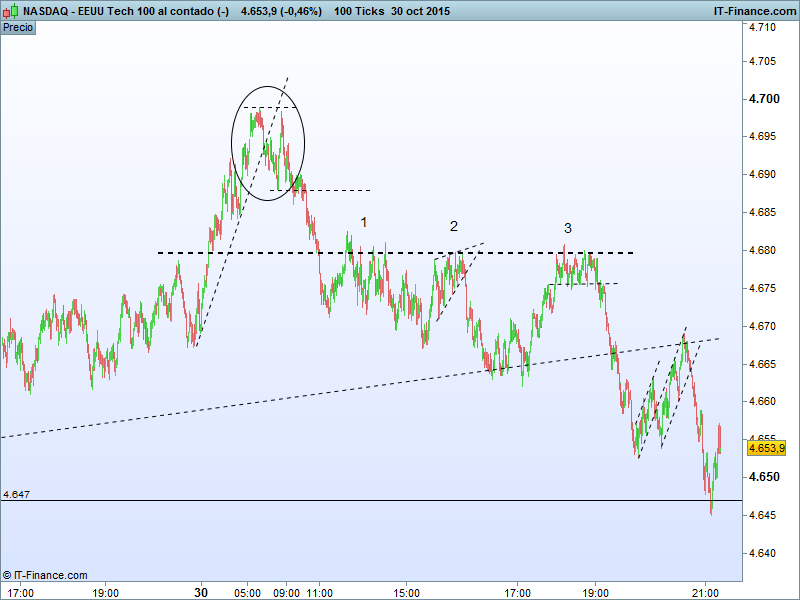Click the © IT-Finance.com copyright text

45,575
